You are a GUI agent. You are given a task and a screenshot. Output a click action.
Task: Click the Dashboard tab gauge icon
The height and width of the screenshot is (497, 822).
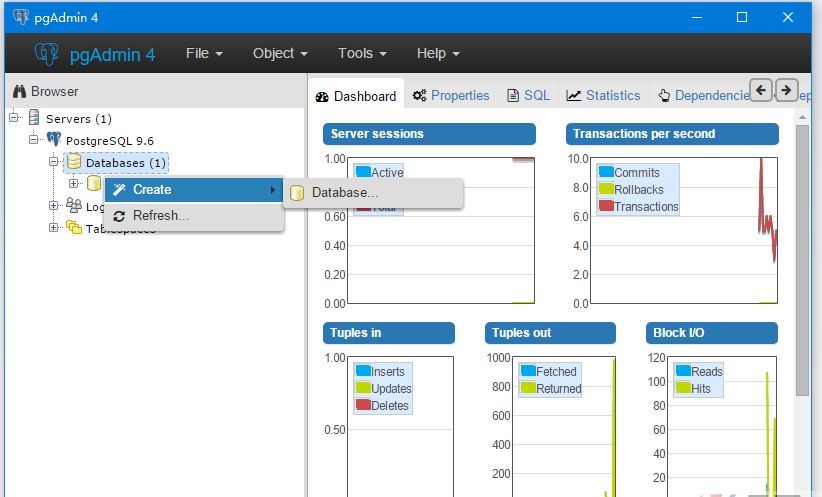pos(322,96)
